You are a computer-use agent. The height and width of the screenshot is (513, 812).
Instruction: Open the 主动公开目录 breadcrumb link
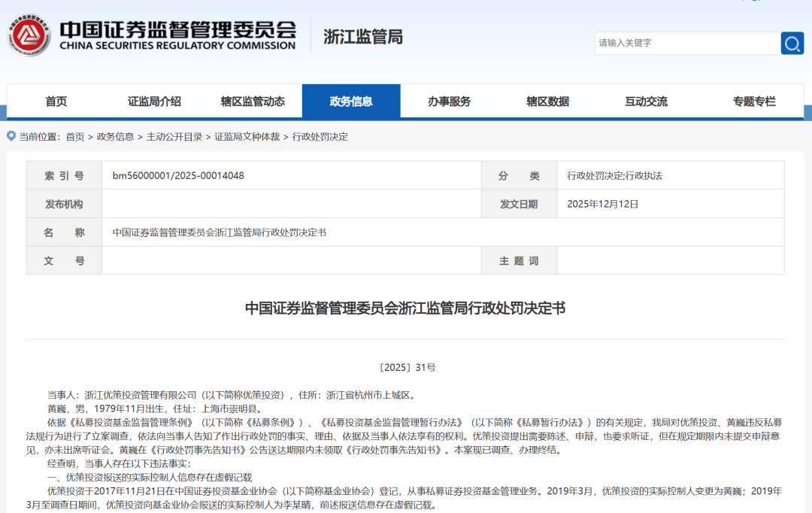(174, 137)
